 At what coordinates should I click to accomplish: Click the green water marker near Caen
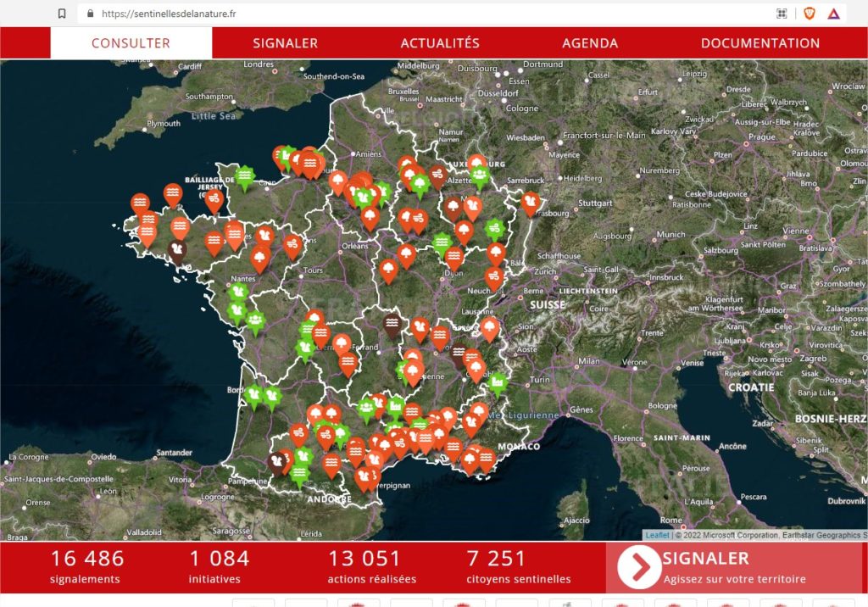pos(245,175)
